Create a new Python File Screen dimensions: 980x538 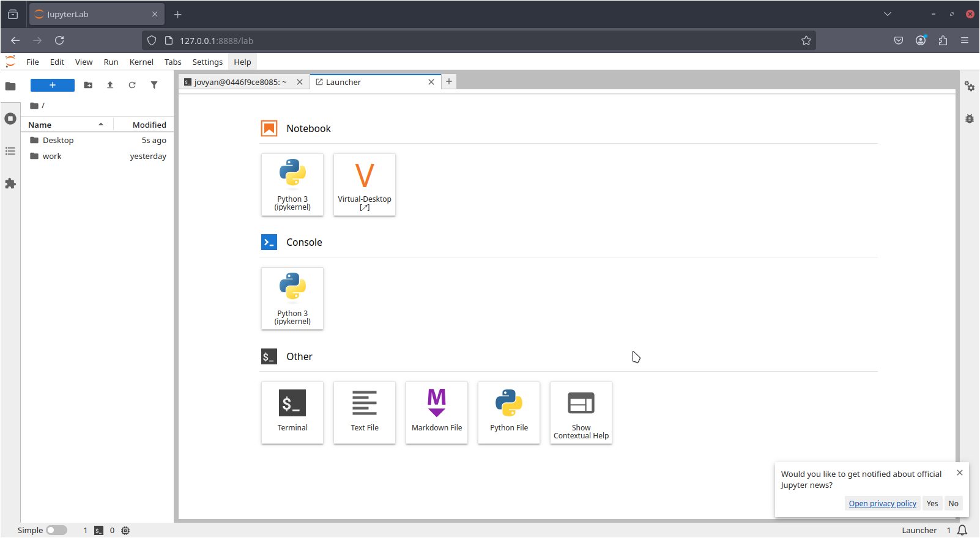509,413
